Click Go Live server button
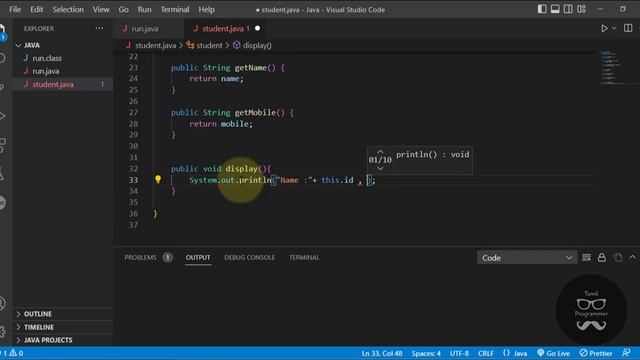Screen dimensions: 640x360 (553, 353)
